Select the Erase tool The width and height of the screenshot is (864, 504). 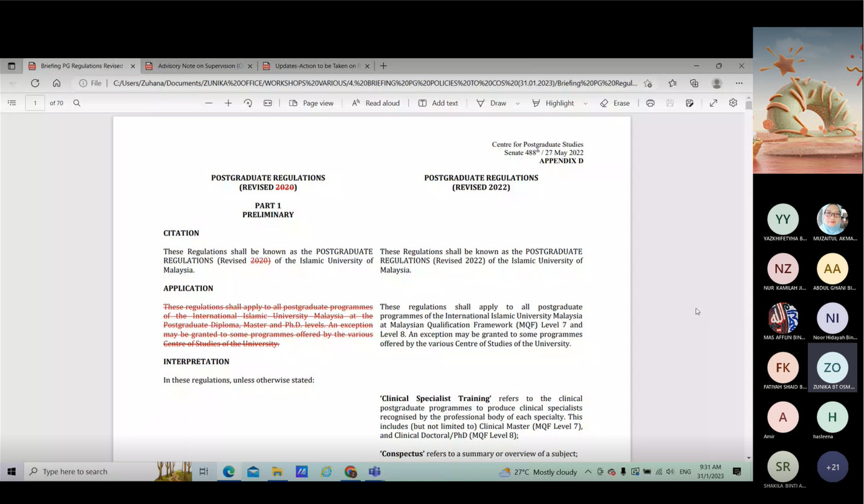pyautogui.click(x=615, y=103)
